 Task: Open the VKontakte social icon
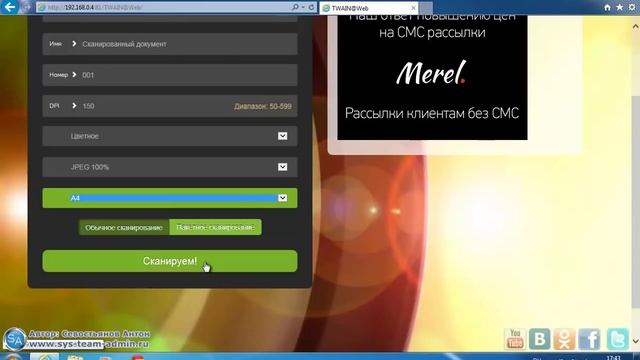(x=540, y=339)
